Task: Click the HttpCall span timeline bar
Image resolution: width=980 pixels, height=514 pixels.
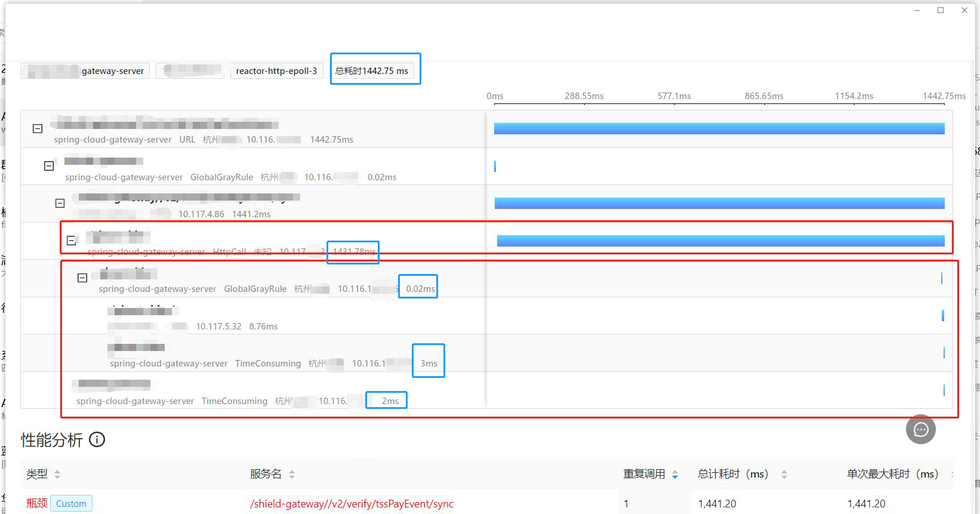Action: [x=720, y=241]
